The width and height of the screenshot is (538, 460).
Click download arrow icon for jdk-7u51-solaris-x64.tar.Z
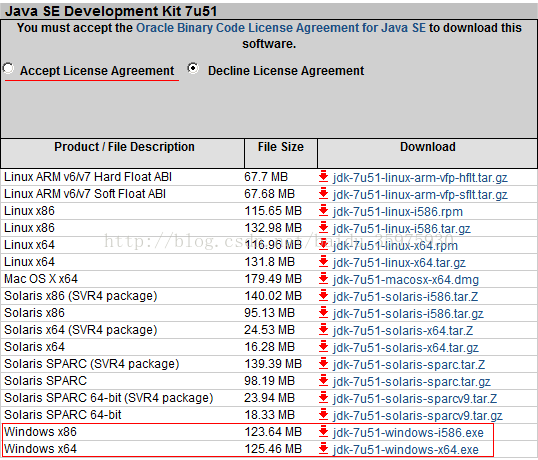[323, 330]
